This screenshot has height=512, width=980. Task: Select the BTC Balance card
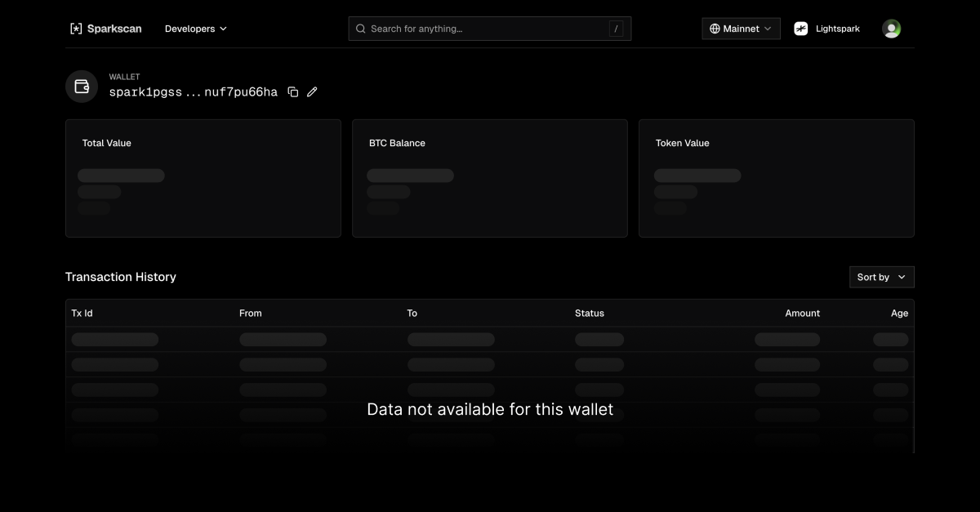[489, 178]
